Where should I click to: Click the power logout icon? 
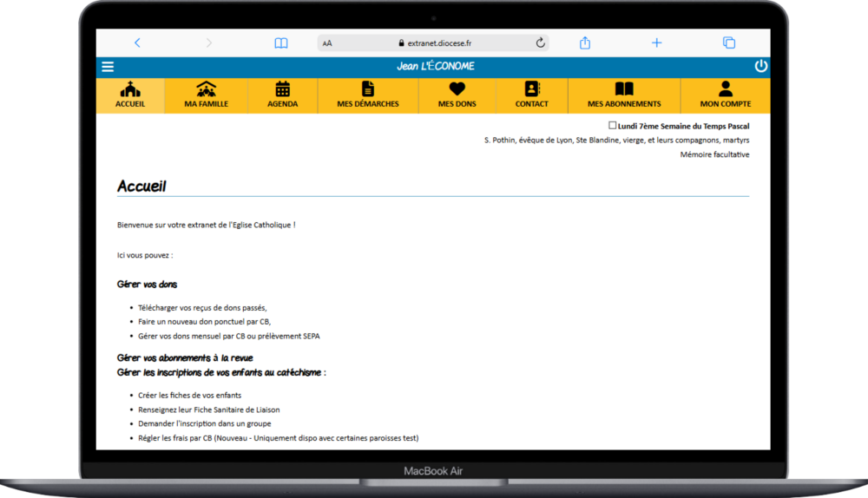(x=760, y=67)
